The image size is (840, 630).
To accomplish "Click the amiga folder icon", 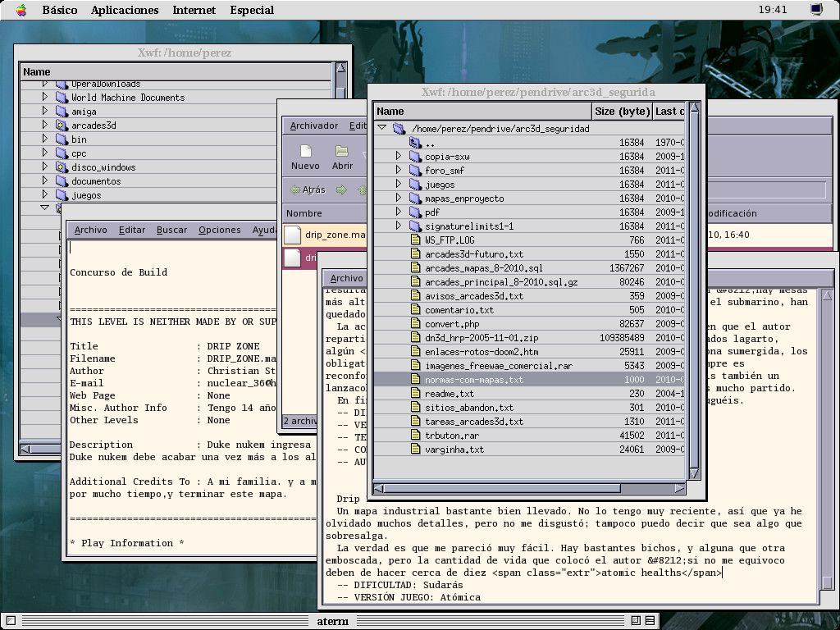I will pos(62,112).
